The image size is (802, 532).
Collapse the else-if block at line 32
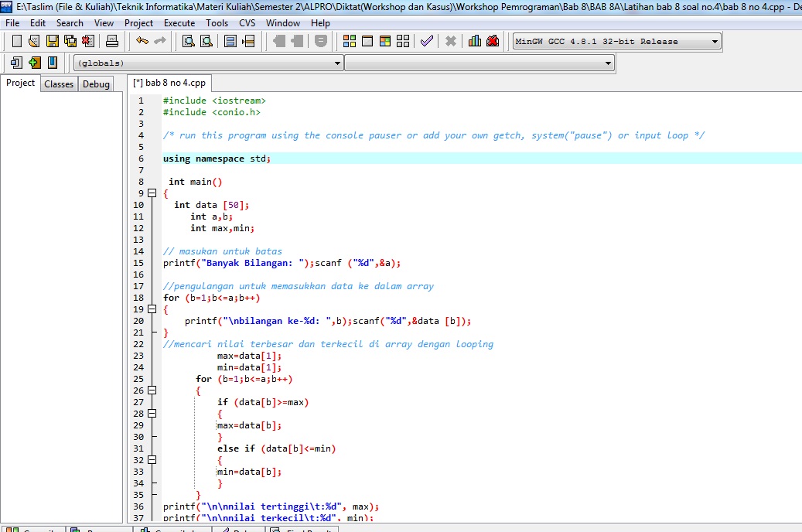click(152, 460)
